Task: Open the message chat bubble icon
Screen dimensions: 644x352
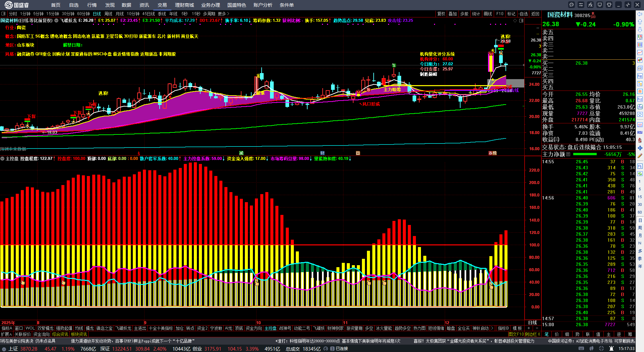Action: tap(572, 5)
